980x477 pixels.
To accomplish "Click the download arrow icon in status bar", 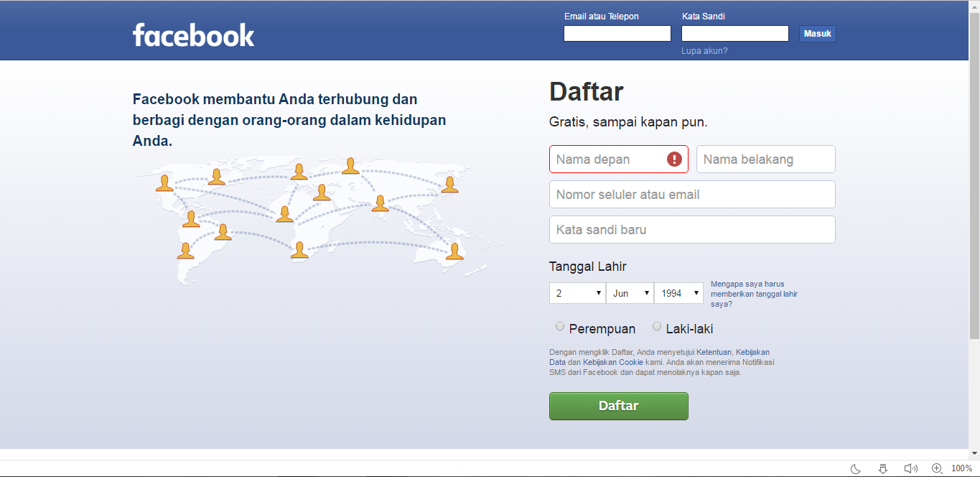I will (883, 468).
